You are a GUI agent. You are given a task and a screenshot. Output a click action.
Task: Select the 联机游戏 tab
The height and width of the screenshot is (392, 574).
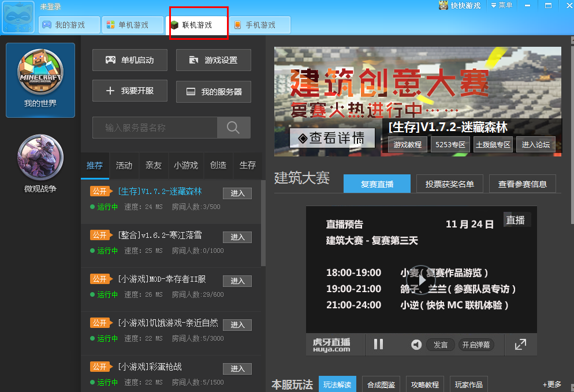click(197, 25)
